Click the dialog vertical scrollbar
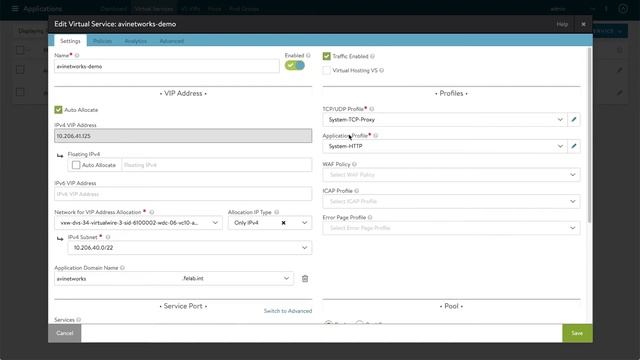 click(589, 135)
